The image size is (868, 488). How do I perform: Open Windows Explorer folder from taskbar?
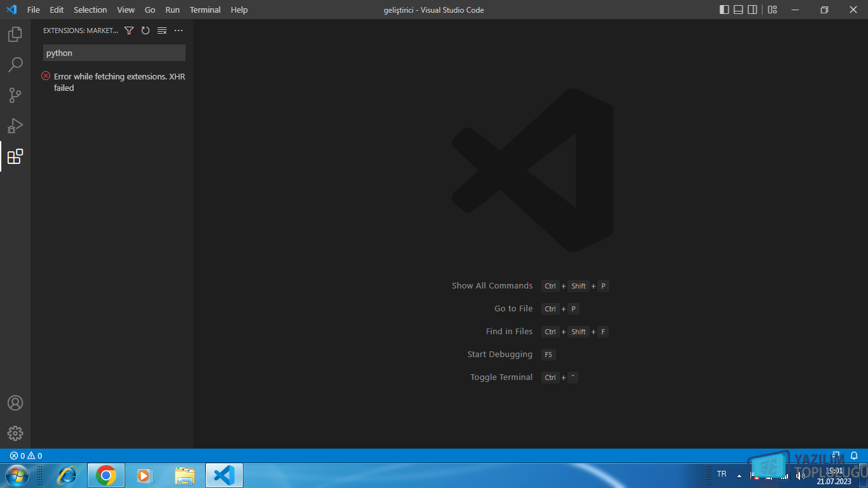pyautogui.click(x=185, y=475)
